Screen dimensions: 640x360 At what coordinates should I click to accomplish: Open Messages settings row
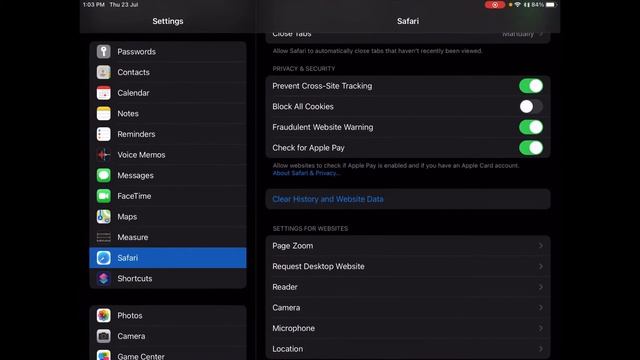(168, 175)
